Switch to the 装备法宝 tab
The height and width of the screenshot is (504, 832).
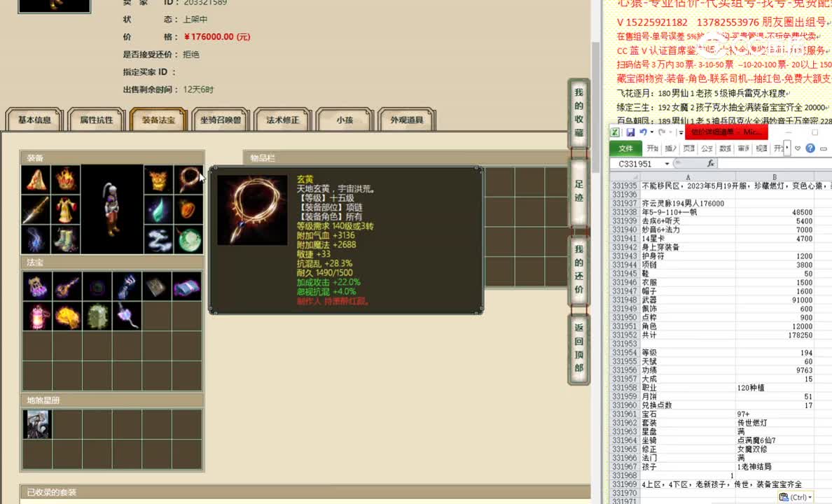158,120
